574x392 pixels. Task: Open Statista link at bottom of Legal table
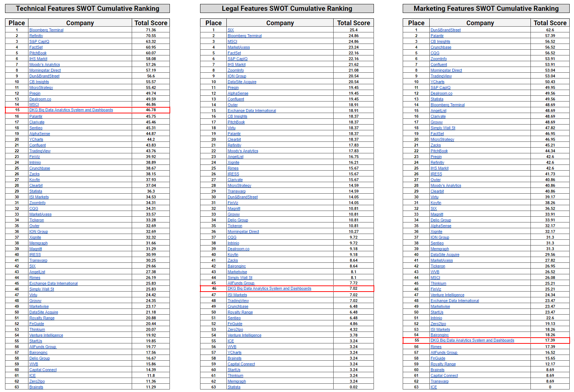(234, 387)
